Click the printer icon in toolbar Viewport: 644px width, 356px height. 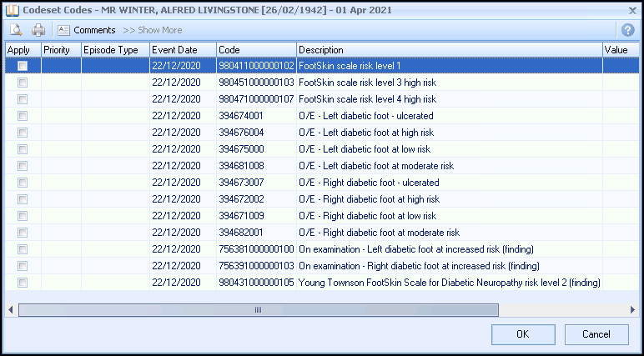pos(38,30)
